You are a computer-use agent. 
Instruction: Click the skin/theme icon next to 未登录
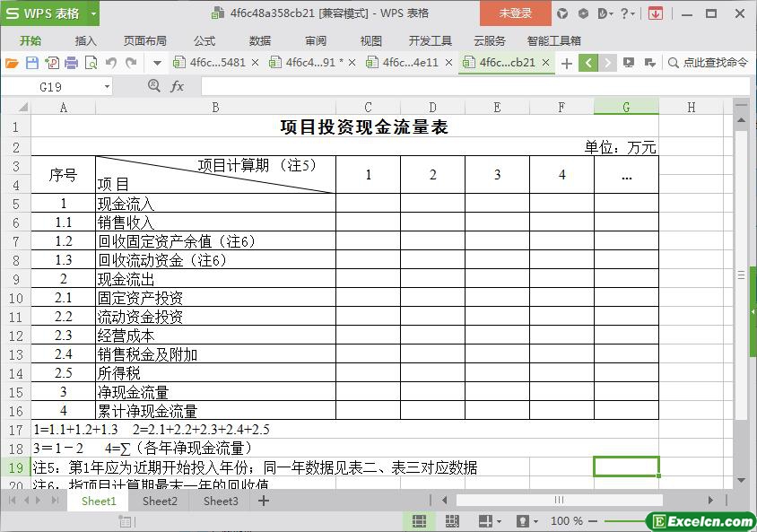tap(562, 13)
